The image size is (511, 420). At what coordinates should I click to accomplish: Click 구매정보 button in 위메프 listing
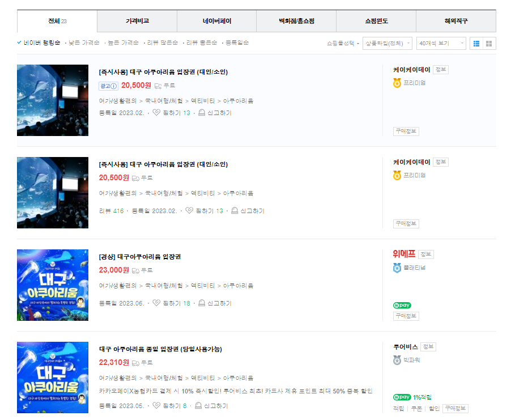coord(406,316)
